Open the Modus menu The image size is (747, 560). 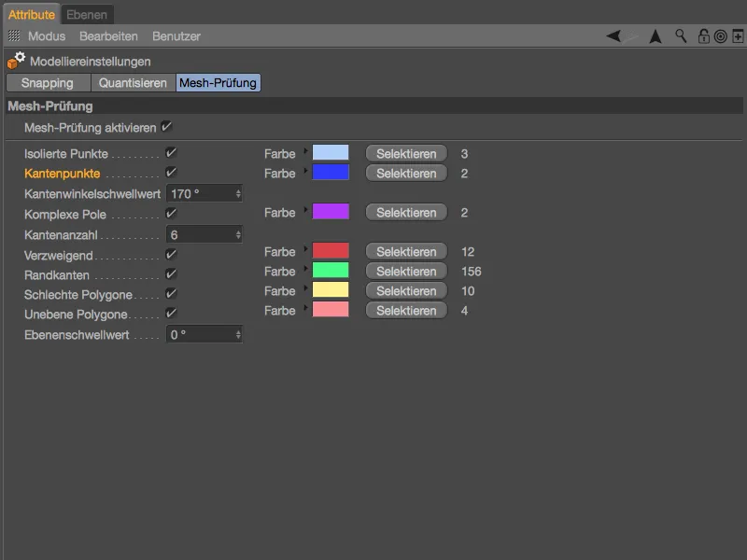tap(47, 36)
